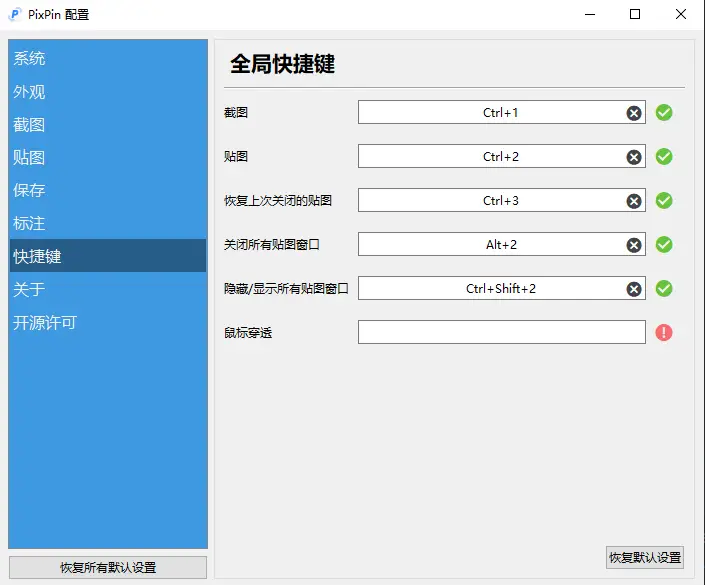Click 恢复默认设置 button at bottom right
This screenshot has height=585, width=705.
click(x=645, y=558)
